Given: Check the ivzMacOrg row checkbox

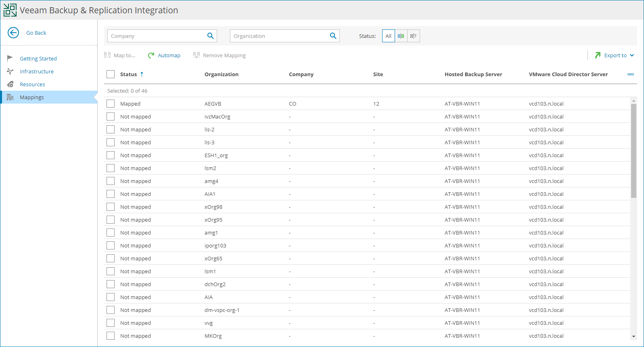Looking at the screenshot, I should tap(111, 116).
